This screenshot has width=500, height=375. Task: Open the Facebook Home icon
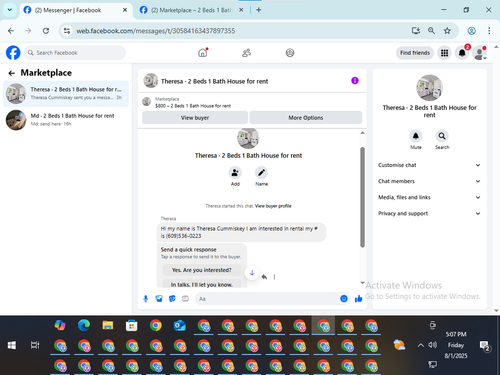pyautogui.click(x=203, y=53)
